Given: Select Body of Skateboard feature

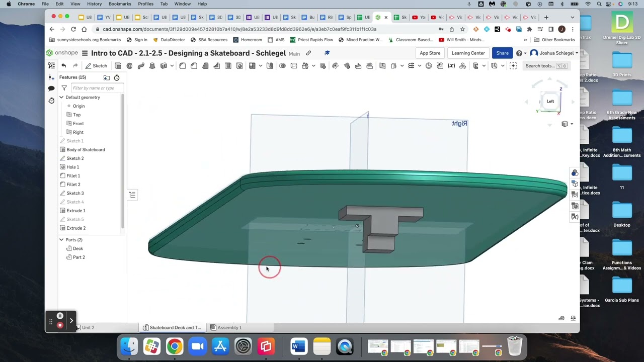Looking at the screenshot, I should coord(86,149).
